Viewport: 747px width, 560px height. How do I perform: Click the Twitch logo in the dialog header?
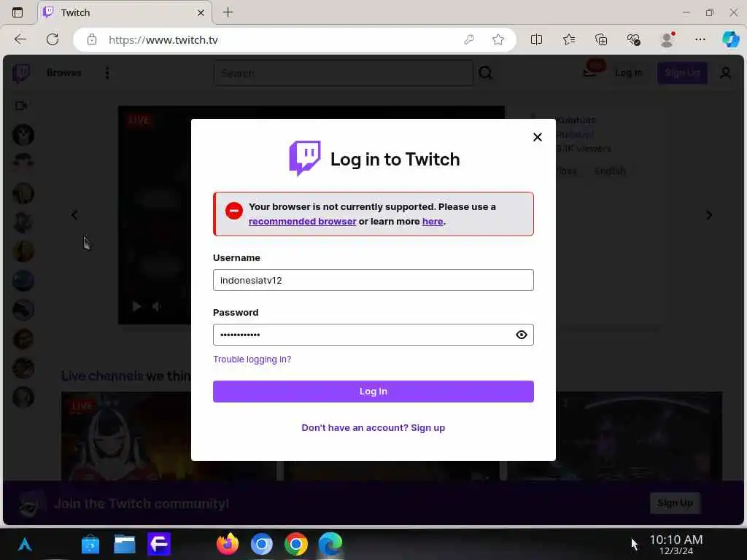[x=305, y=158]
